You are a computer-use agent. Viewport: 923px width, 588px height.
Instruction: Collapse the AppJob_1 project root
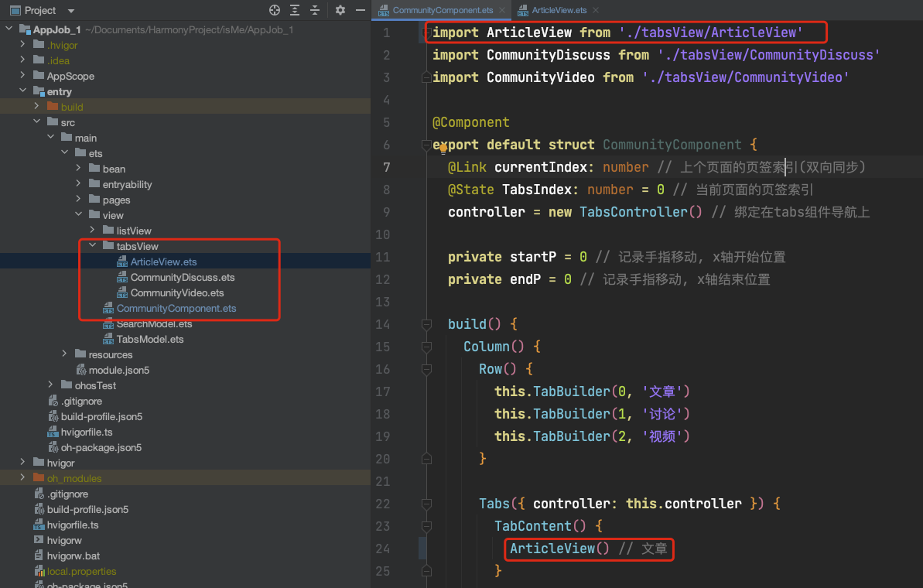[9, 29]
